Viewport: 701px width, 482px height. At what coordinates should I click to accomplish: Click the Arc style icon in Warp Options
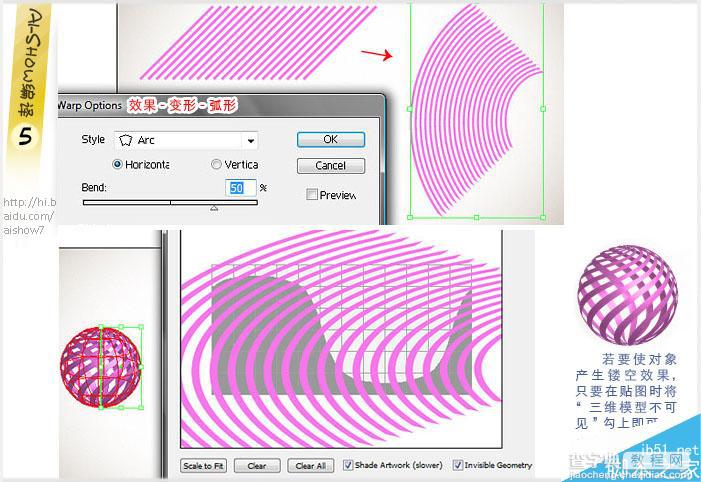point(126,140)
